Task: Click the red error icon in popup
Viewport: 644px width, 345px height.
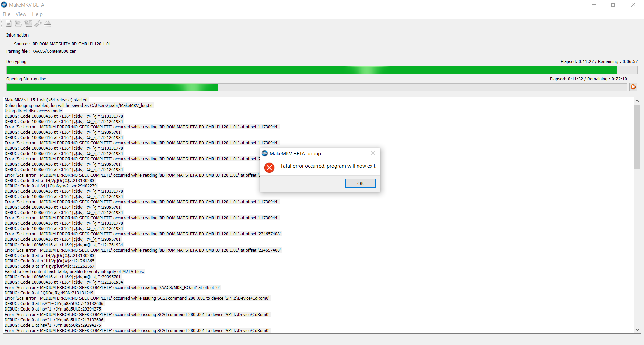Action: pyautogui.click(x=269, y=168)
